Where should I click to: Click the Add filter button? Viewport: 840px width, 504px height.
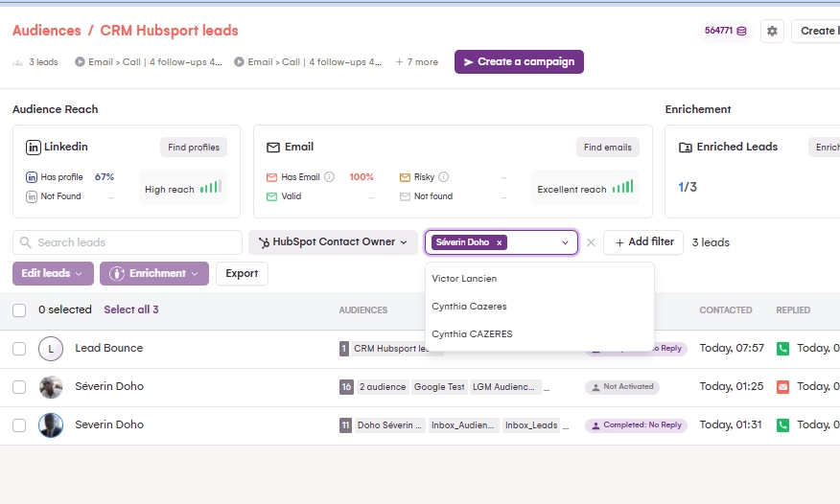643,242
